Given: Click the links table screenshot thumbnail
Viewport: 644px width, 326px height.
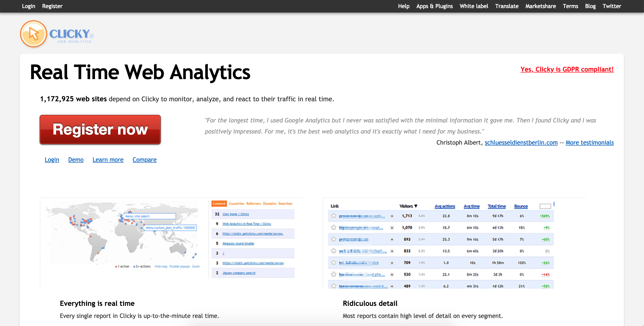Looking at the screenshot, I should (x=454, y=243).
